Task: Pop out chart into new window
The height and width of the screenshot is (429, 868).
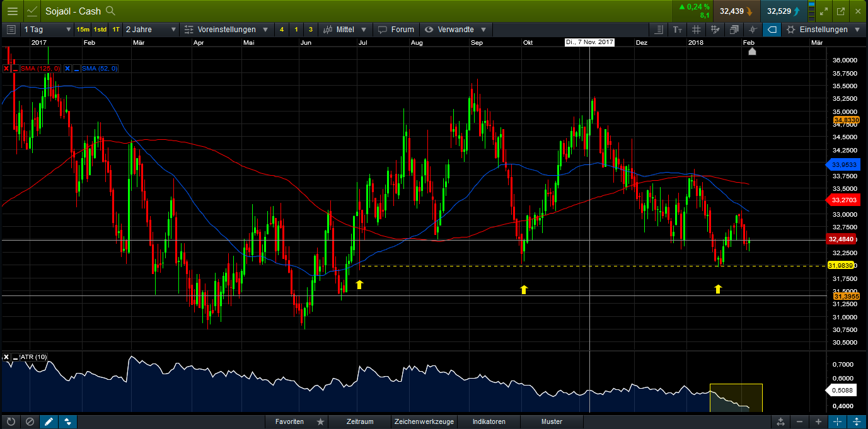Action: pos(840,11)
